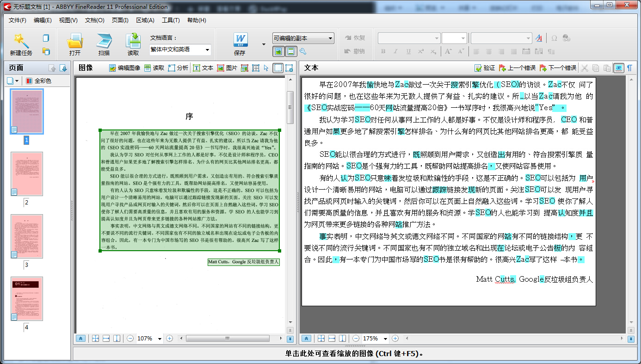The height and width of the screenshot is (364, 641).
Task: Open the Edit (编辑) menu
Action: tap(43, 20)
